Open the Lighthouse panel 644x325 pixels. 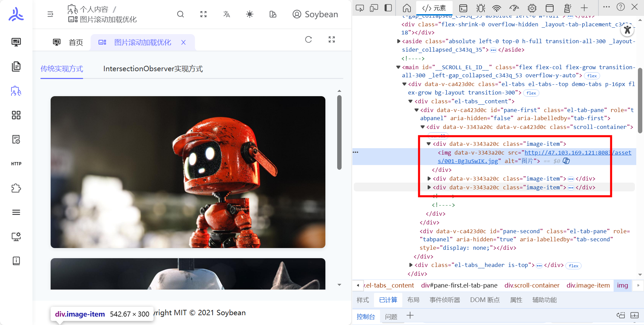tap(568, 7)
